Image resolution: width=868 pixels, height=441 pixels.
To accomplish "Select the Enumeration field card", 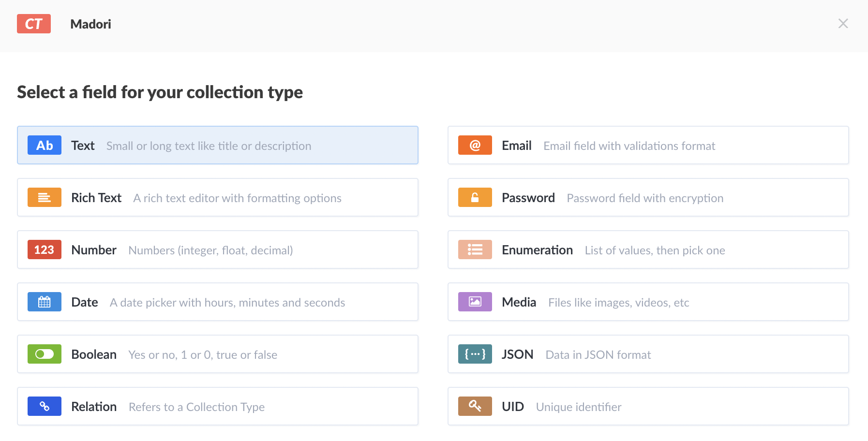I will point(648,250).
